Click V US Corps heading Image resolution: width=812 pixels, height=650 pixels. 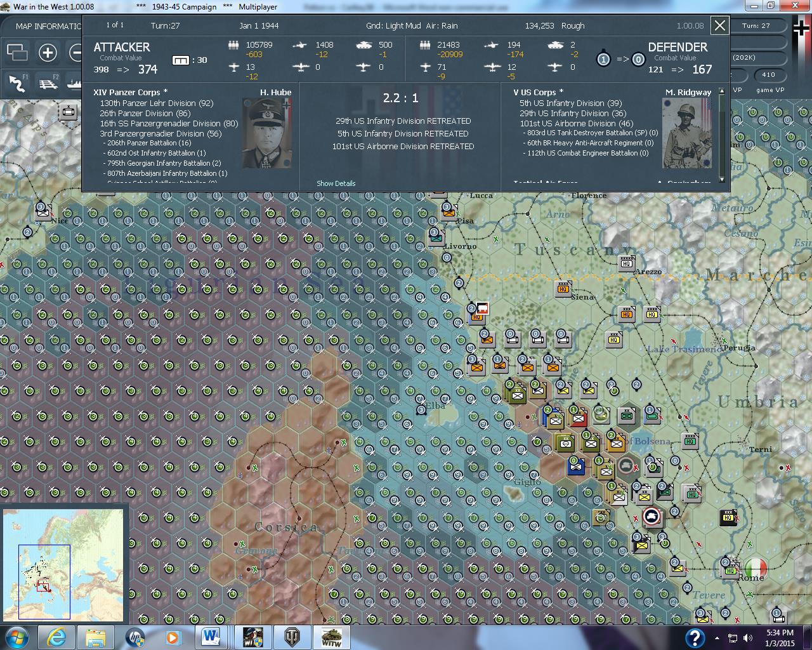[x=539, y=92]
